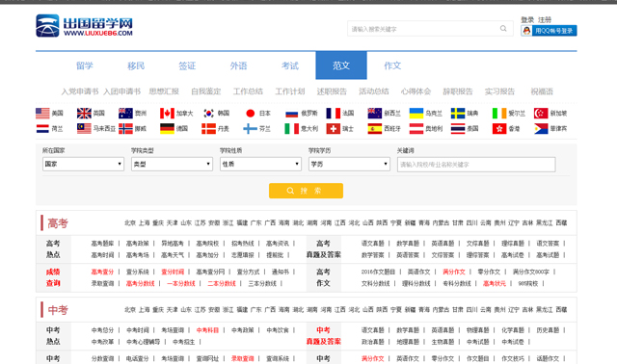Select the Germany flag icon
This screenshot has width=617, height=364.
pos(167,128)
